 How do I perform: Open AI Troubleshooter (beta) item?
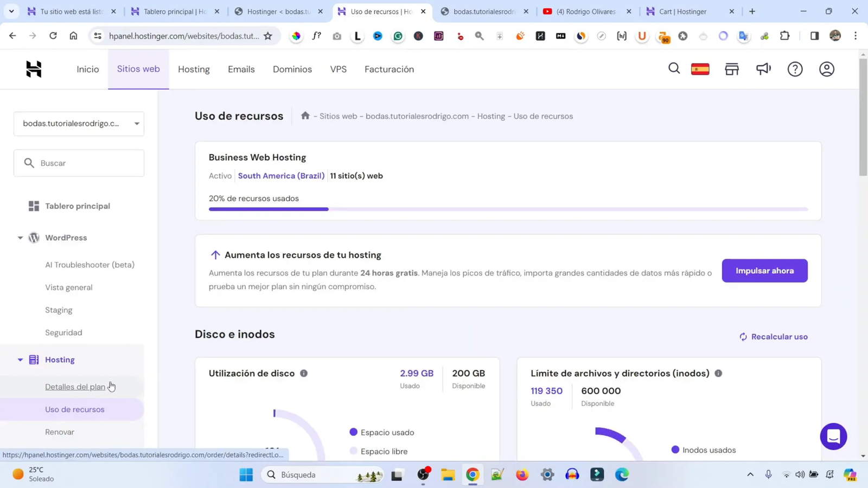coord(90,265)
